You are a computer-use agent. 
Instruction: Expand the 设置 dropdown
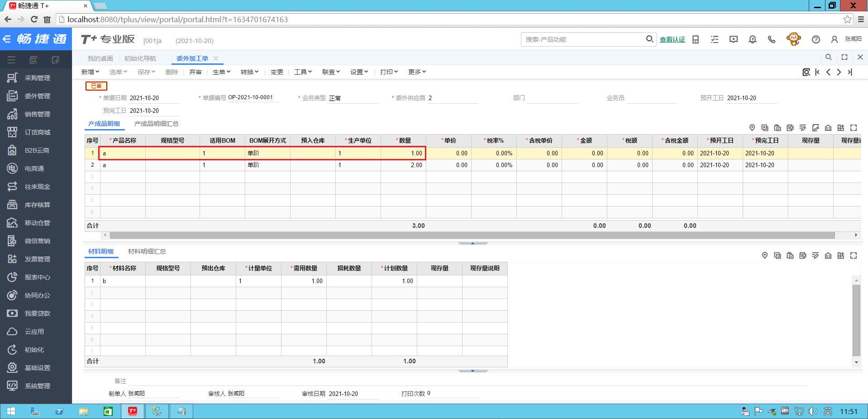coord(359,72)
